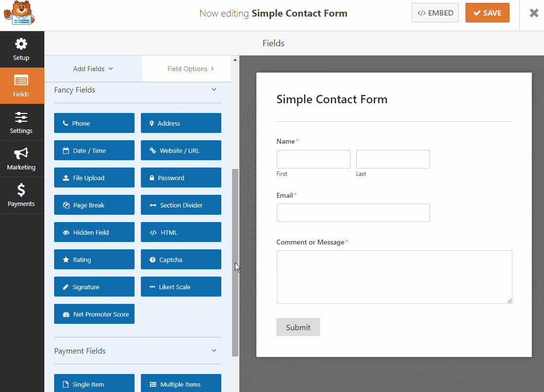Click the WPForms bear mascot logo
This screenshot has height=392, width=544.
tap(19, 13)
